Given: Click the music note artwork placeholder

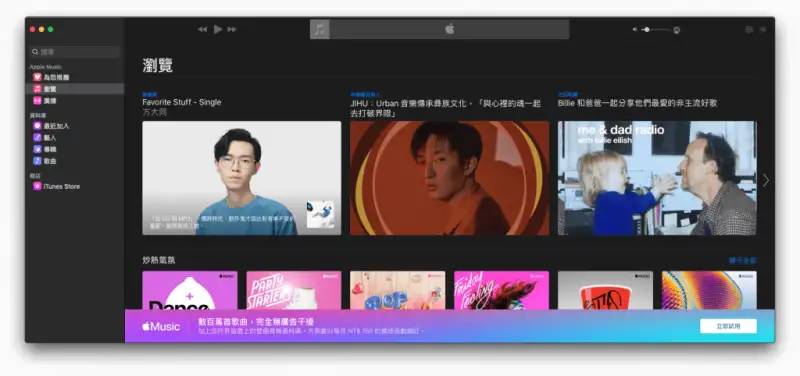Looking at the screenshot, I should click(x=319, y=30).
